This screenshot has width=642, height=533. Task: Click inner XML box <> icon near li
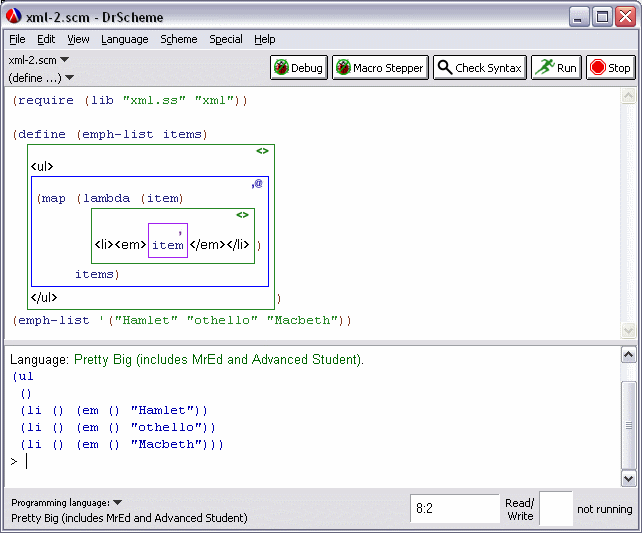242,215
